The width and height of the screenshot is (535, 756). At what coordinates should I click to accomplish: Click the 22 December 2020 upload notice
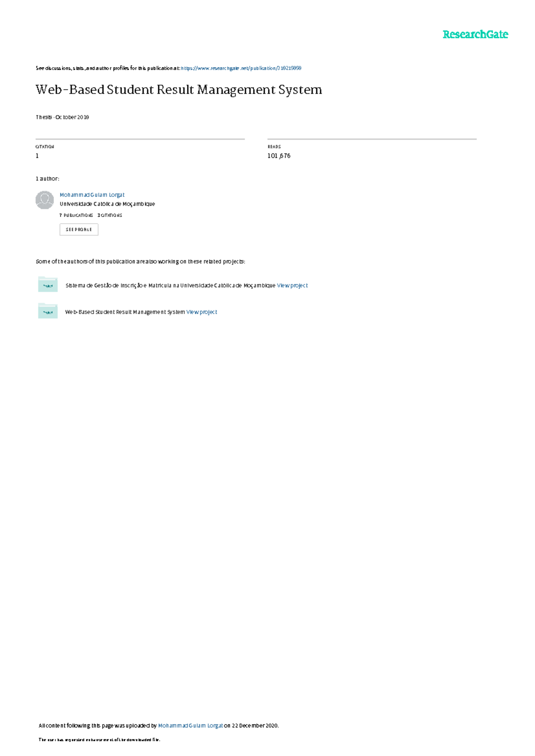point(251,726)
